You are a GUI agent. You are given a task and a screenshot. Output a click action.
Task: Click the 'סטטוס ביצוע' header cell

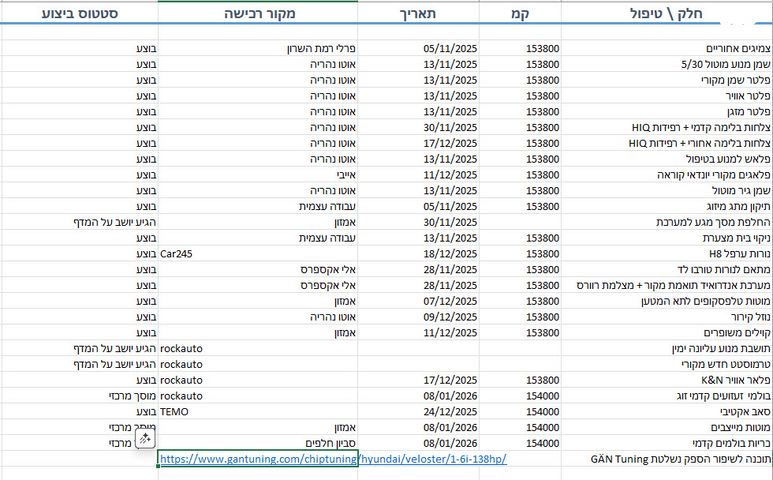pyautogui.click(x=80, y=14)
